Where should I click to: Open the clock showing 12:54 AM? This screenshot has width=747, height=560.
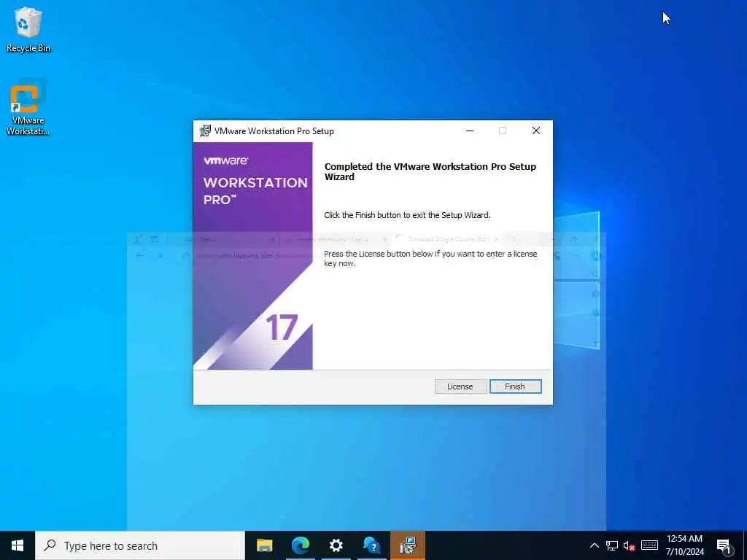coord(684,545)
